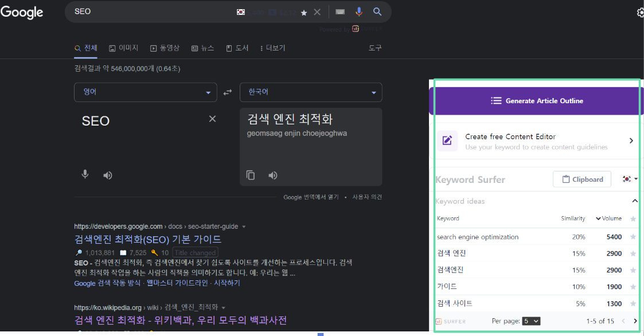Click the 가이드 keyword

447,287
